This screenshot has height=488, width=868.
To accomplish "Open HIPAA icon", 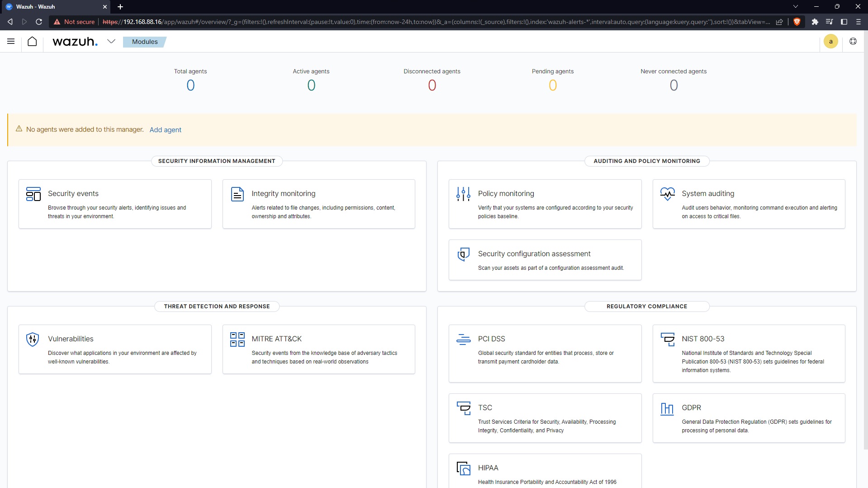I will pyautogui.click(x=463, y=468).
